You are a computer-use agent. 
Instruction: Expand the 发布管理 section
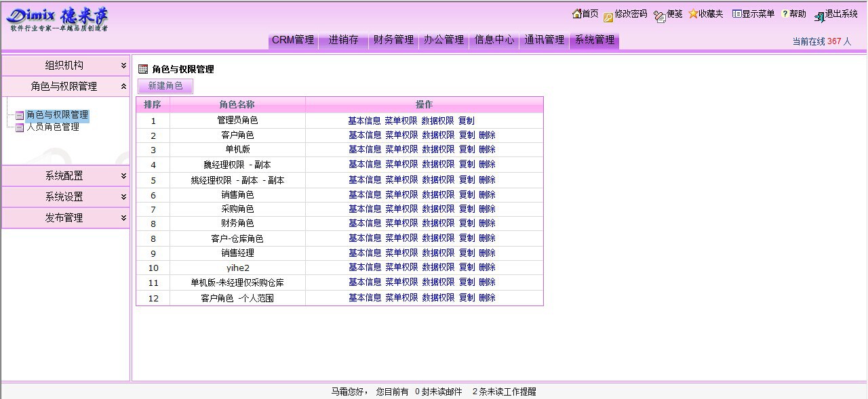(65, 217)
